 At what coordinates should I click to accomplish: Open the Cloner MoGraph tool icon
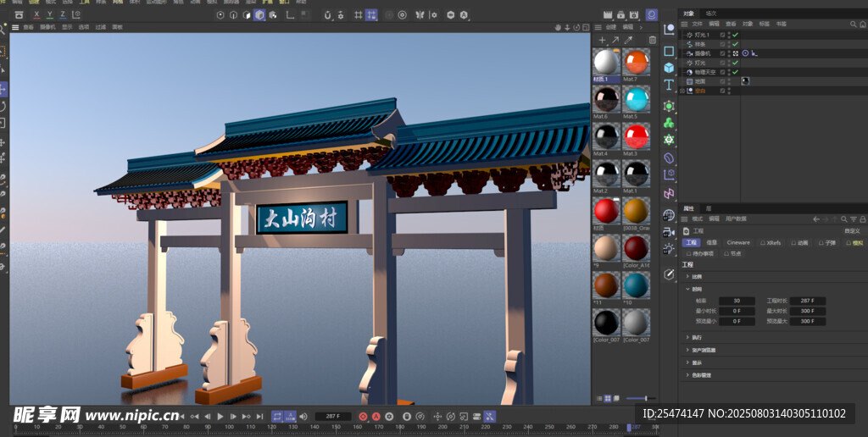pyautogui.click(x=669, y=123)
